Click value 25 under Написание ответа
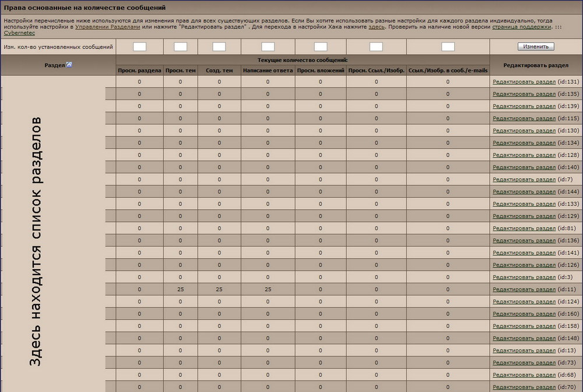The width and height of the screenshot is (583, 392). 268,289
